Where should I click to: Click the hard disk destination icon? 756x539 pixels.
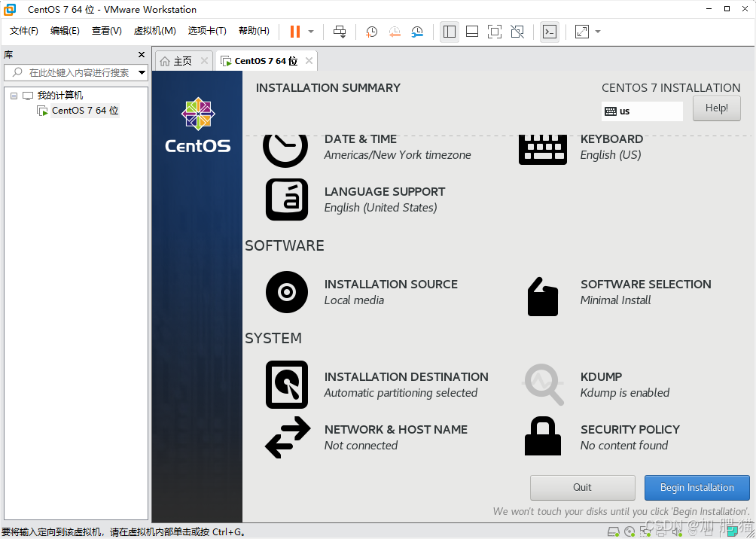tap(287, 385)
